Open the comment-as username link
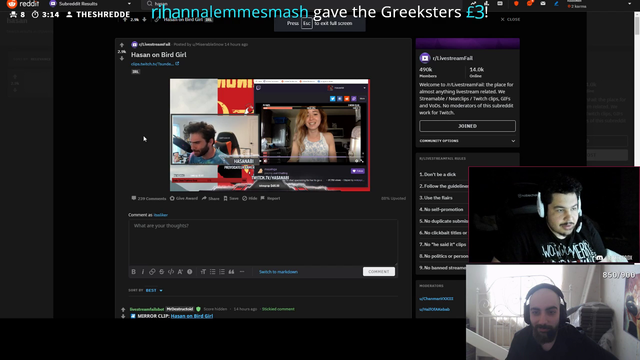 [x=161, y=215]
